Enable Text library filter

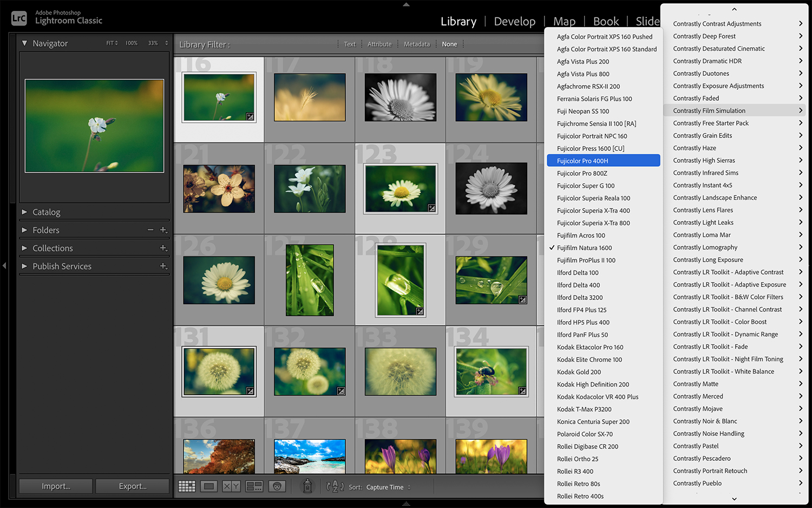350,44
